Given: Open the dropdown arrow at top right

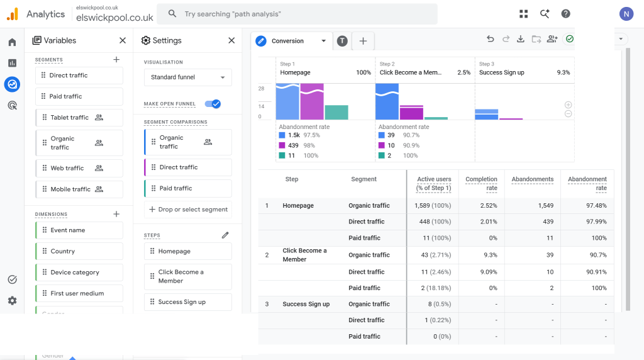Looking at the screenshot, I should 621,39.
